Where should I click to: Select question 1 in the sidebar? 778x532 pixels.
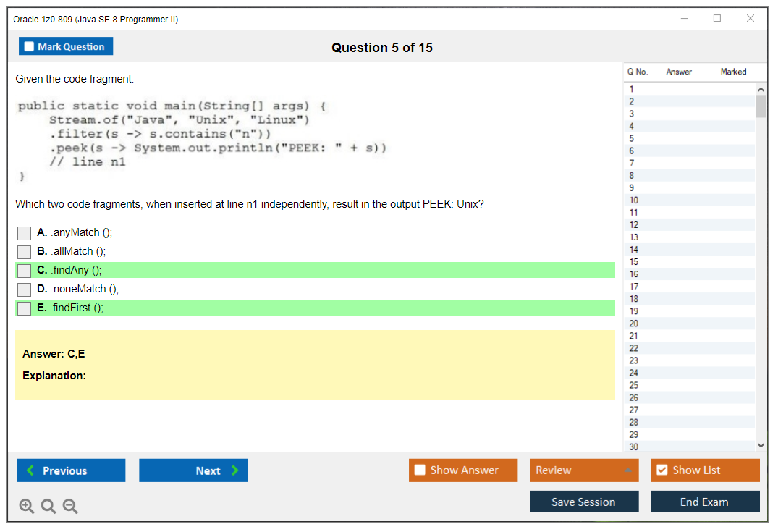coord(633,88)
